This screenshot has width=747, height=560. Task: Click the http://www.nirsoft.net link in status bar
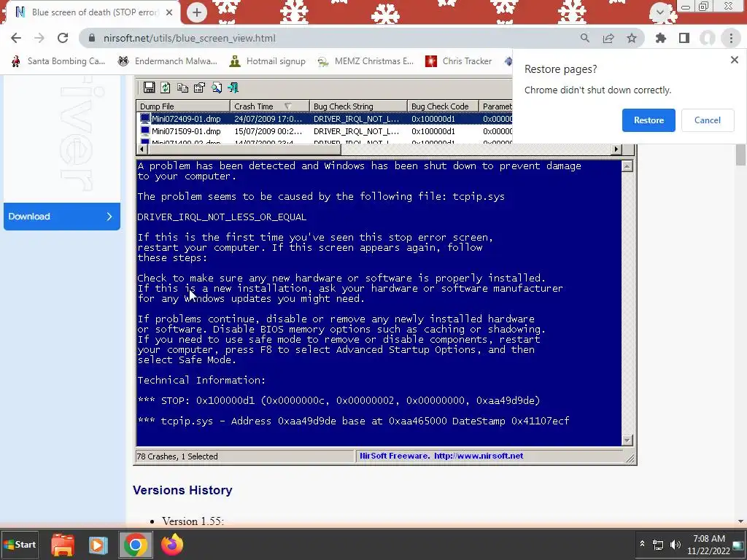[479, 456]
